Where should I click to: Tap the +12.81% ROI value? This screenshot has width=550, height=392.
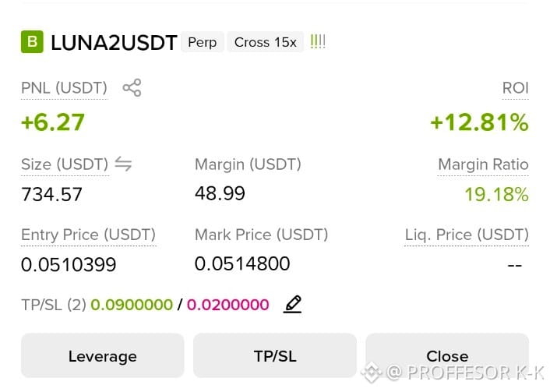(x=479, y=122)
